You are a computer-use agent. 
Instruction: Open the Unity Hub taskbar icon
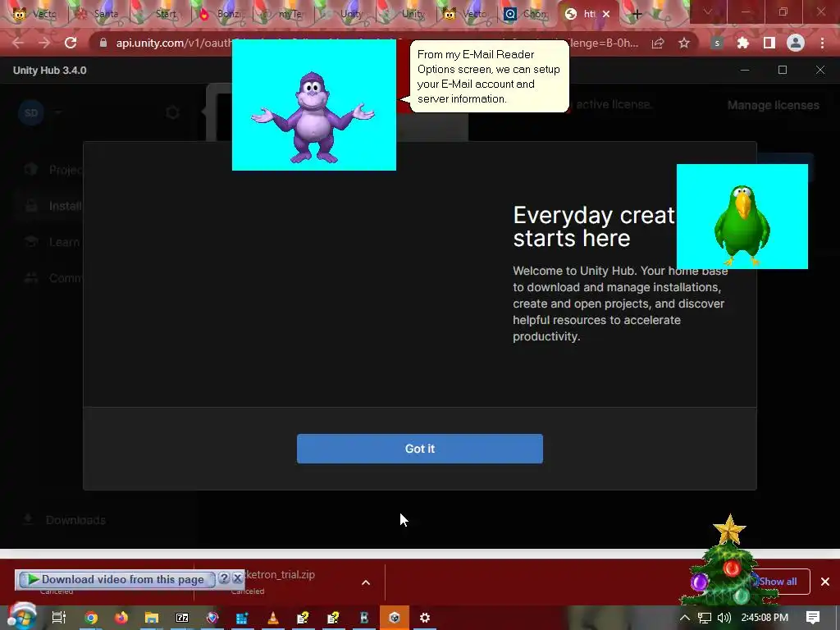pos(395,618)
